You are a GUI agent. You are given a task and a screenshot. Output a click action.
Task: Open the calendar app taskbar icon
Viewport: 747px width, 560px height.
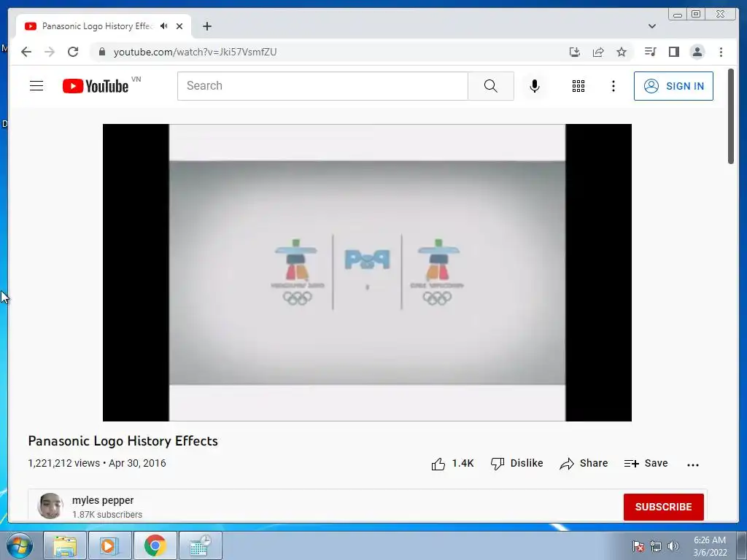(x=200, y=545)
